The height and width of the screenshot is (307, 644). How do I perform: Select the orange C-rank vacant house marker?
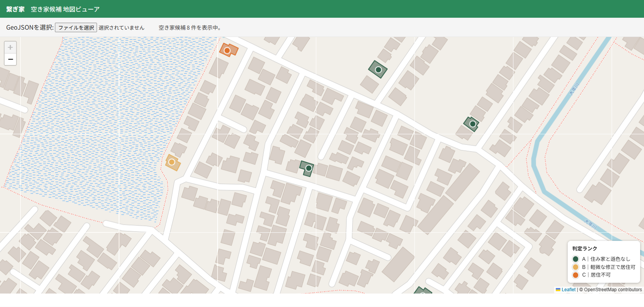[227, 50]
